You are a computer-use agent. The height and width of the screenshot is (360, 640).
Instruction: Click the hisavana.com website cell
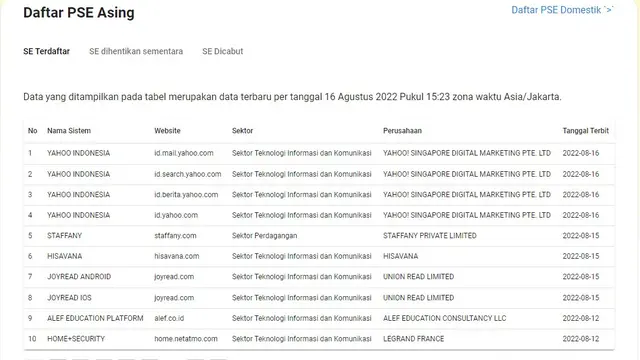(177, 256)
